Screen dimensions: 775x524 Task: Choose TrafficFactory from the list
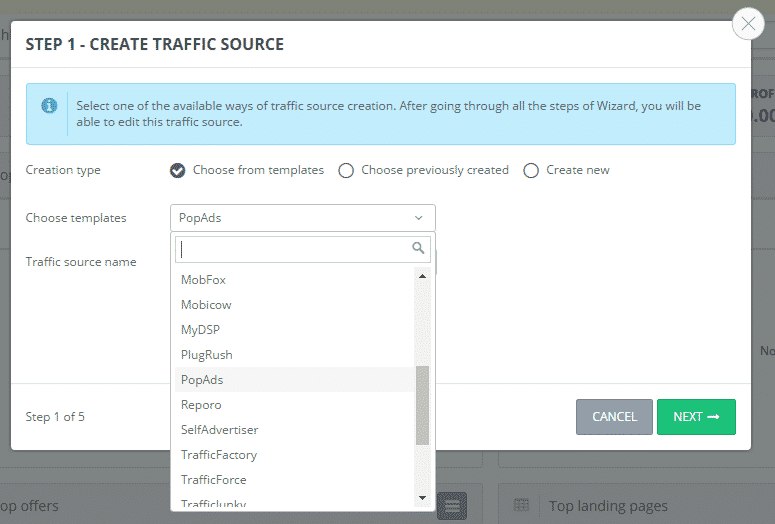click(x=219, y=455)
